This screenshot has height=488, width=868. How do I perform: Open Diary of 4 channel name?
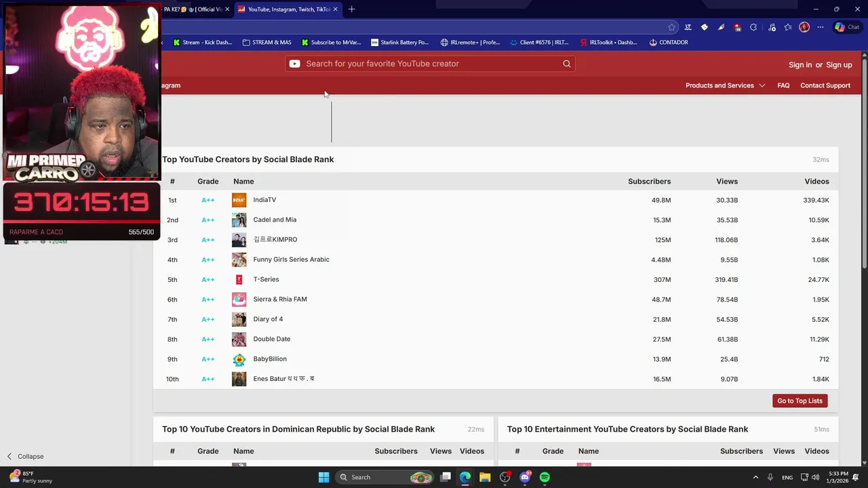tap(268, 319)
